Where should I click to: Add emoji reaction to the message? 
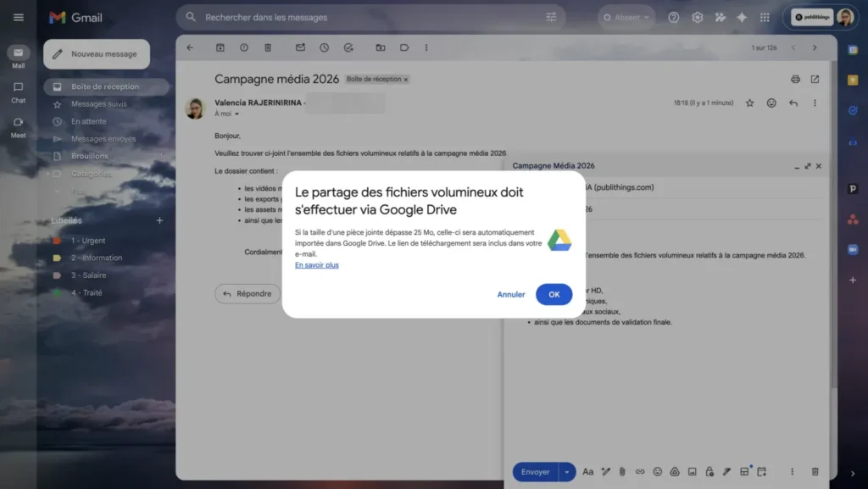click(x=771, y=103)
